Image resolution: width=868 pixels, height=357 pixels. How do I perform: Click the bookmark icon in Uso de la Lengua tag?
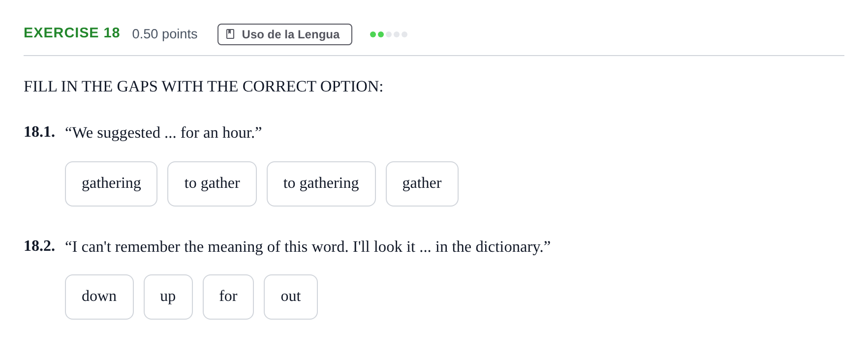tap(230, 34)
